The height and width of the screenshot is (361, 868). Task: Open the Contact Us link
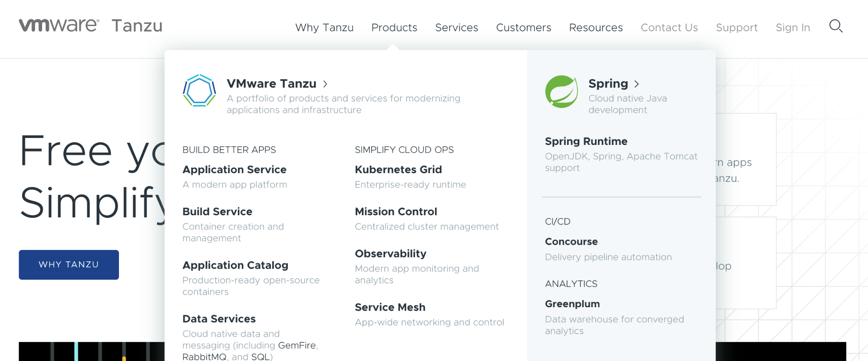(669, 28)
